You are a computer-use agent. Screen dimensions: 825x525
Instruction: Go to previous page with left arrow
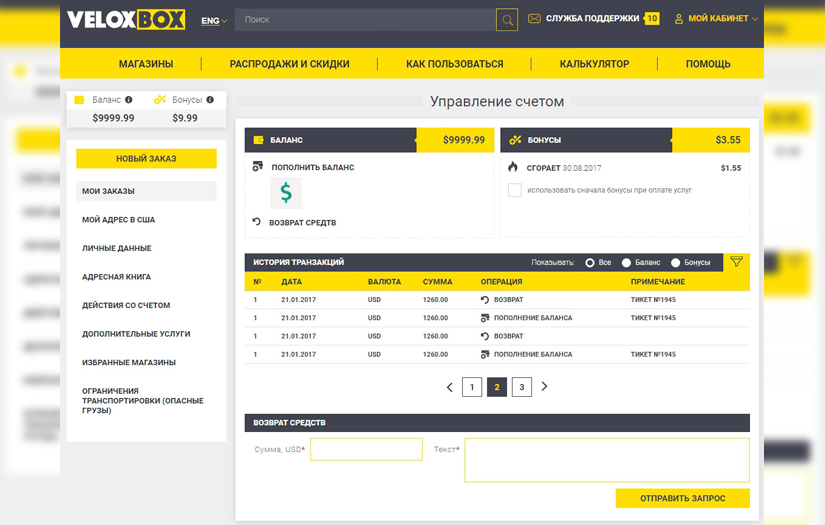pos(449,387)
